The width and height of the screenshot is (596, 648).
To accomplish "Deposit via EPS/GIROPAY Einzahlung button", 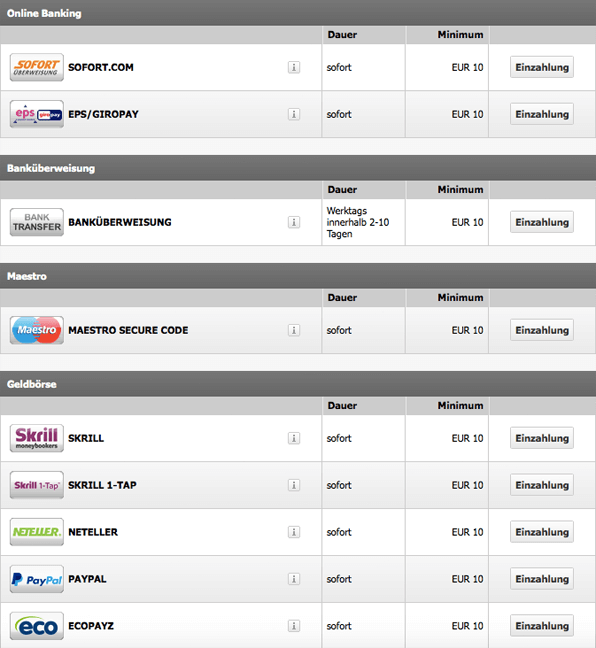I will [x=542, y=114].
